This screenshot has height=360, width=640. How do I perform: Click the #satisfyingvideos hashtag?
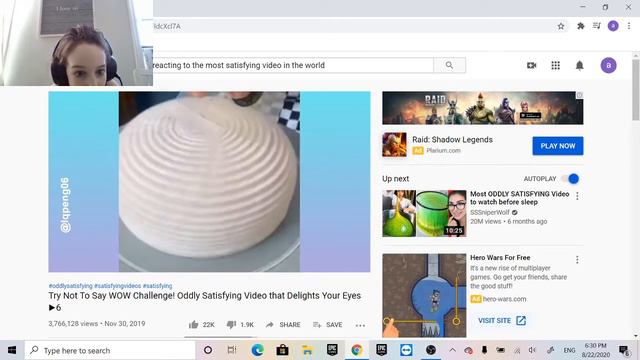[x=118, y=286]
